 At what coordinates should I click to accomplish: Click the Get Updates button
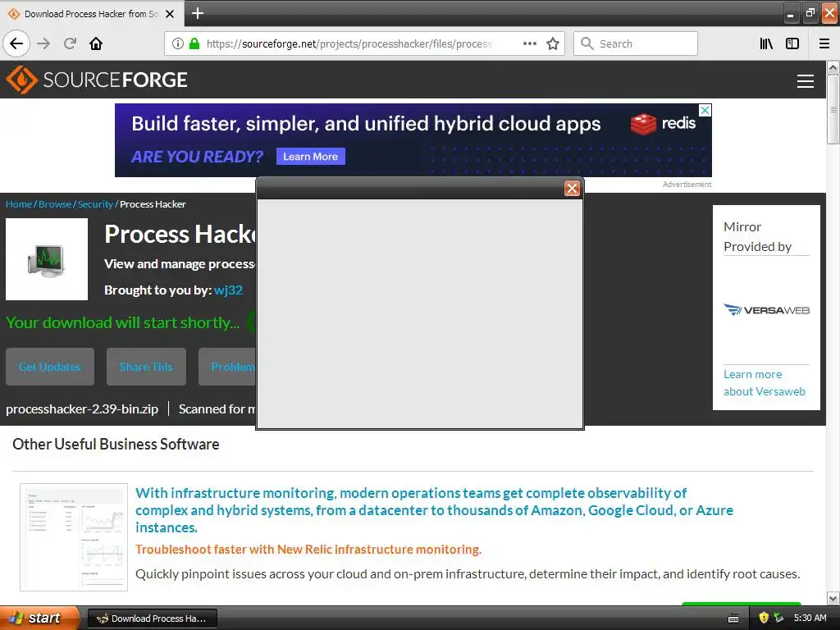tap(50, 367)
